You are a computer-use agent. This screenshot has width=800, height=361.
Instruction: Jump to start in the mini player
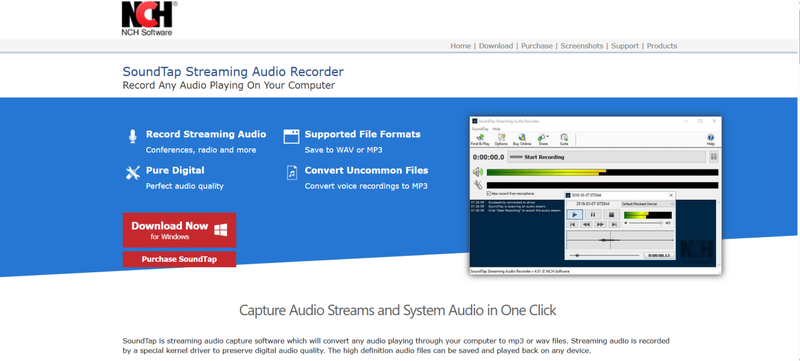tap(572, 224)
